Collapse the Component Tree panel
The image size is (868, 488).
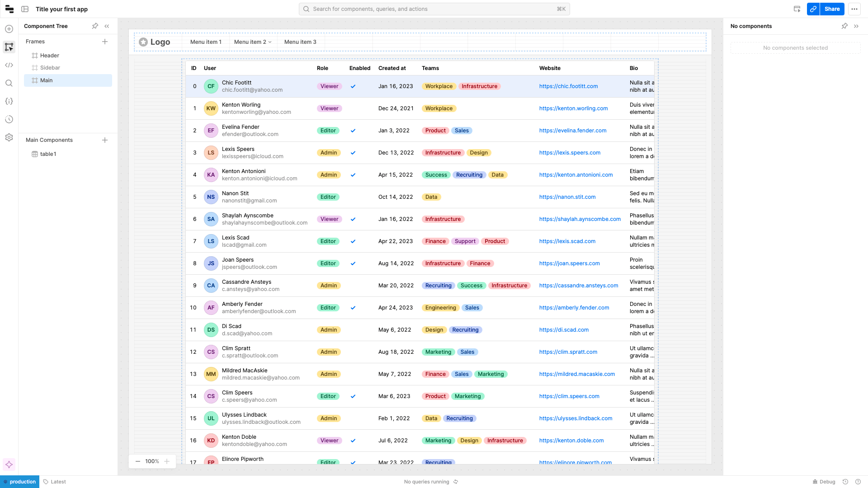click(107, 26)
